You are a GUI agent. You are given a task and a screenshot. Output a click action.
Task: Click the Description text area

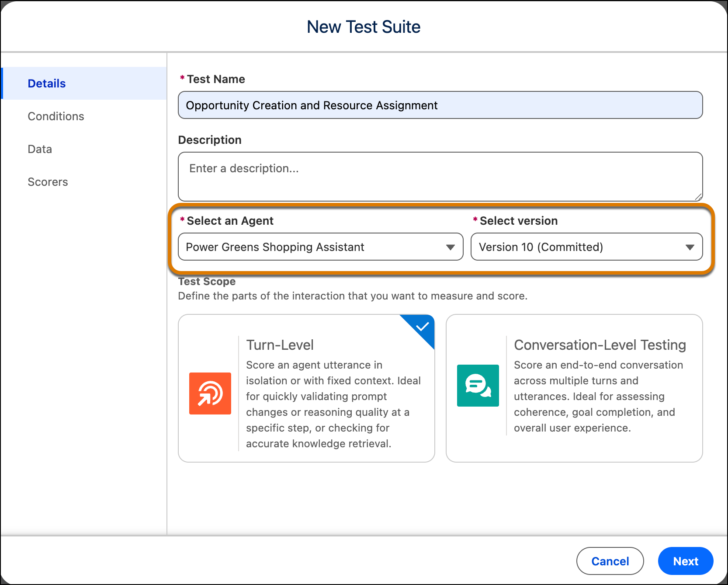click(440, 177)
